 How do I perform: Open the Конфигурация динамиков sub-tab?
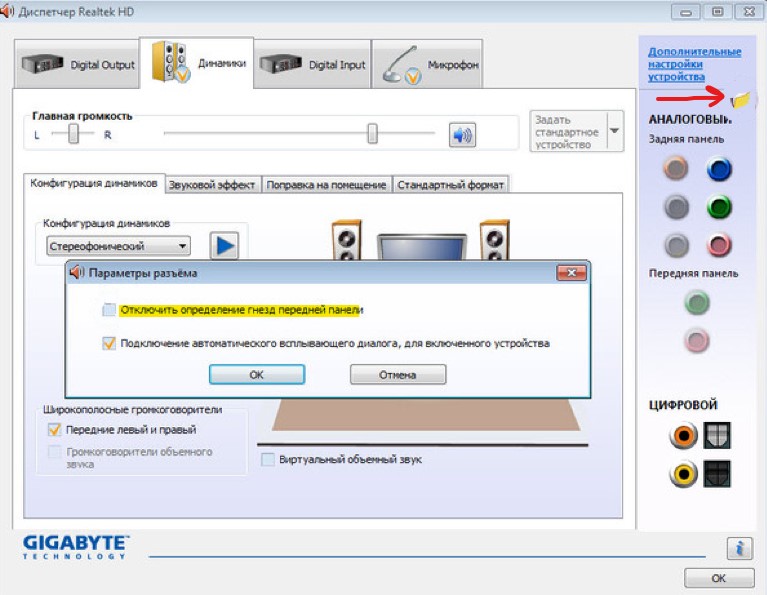click(94, 183)
